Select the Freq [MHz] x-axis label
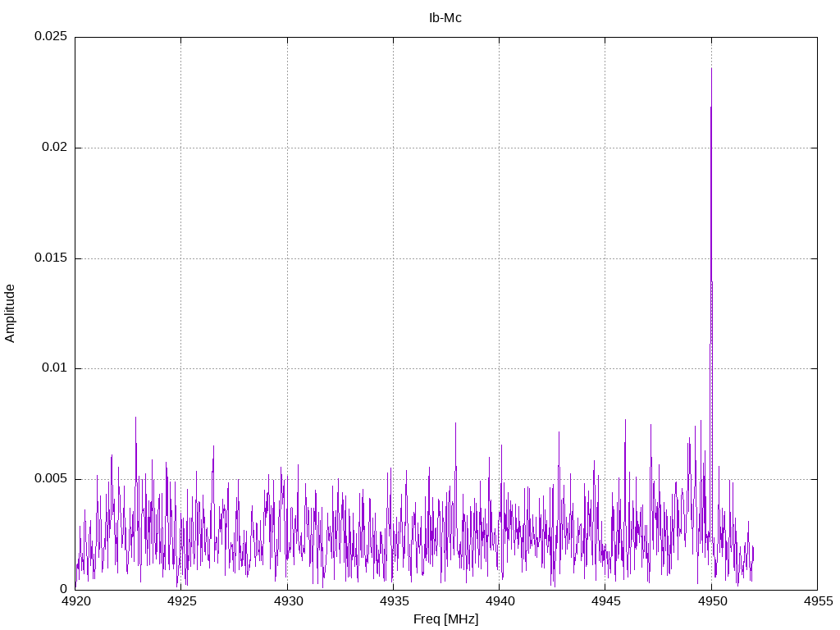840x630 pixels. [x=445, y=619]
